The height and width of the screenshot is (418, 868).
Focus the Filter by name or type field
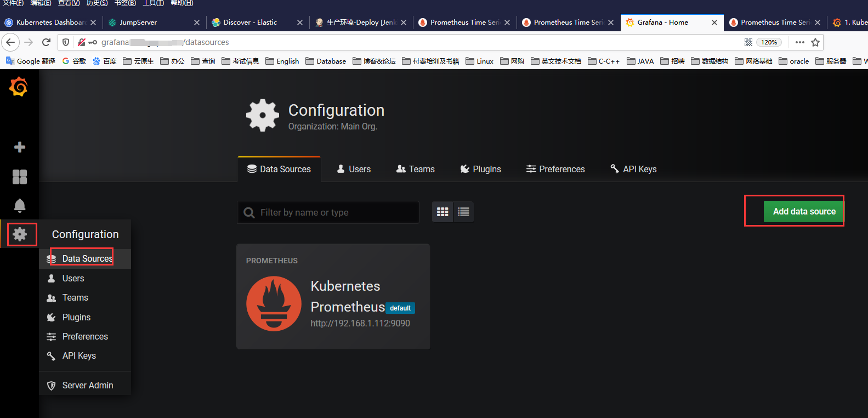point(328,212)
